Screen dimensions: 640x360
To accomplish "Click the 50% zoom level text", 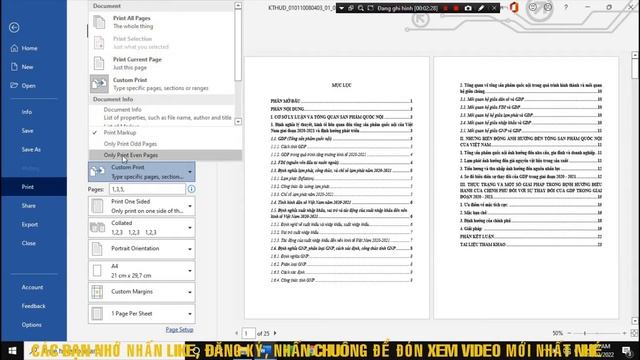I will pos(558,333).
